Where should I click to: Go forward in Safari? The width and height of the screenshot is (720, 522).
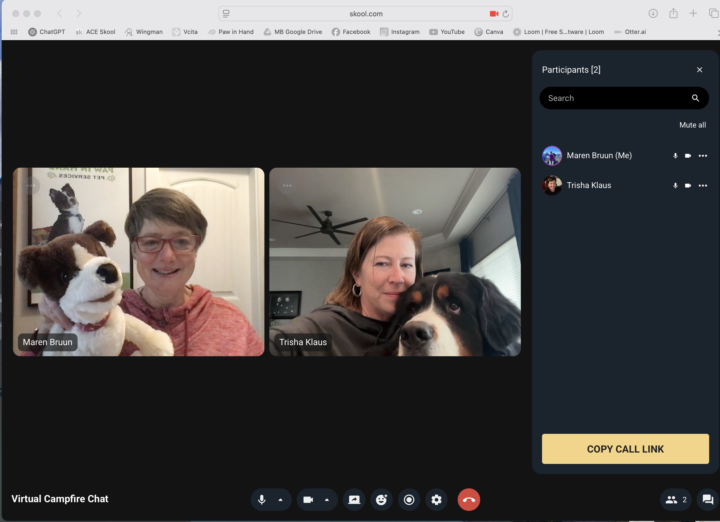[79, 13]
